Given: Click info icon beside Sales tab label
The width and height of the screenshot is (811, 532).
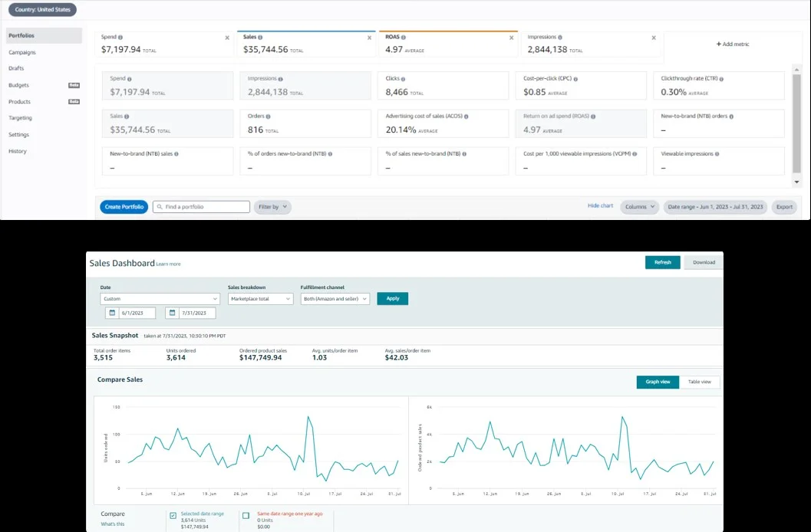Looking at the screenshot, I should (x=260, y=38).
